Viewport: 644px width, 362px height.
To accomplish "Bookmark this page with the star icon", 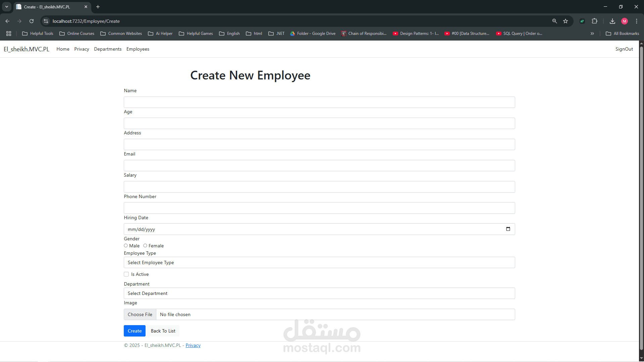I will click(x=566, y=21).
